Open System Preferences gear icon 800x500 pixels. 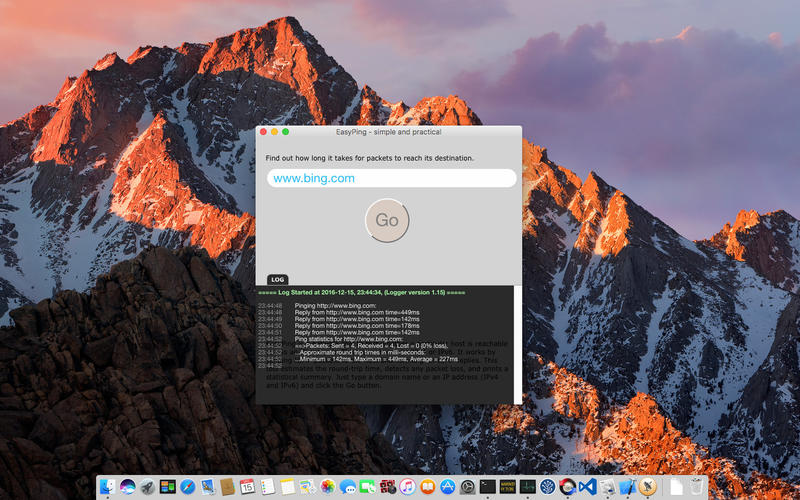click(467, 487)
